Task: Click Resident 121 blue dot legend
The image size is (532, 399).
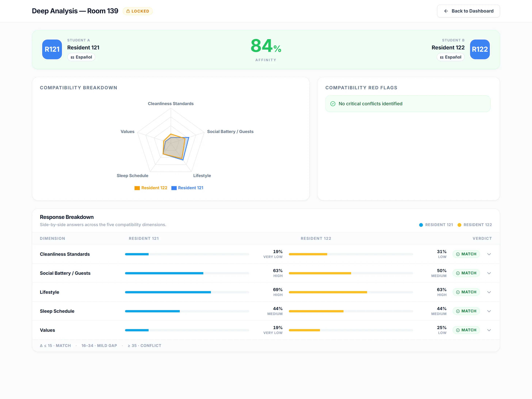Action: [x=421, y=225]
